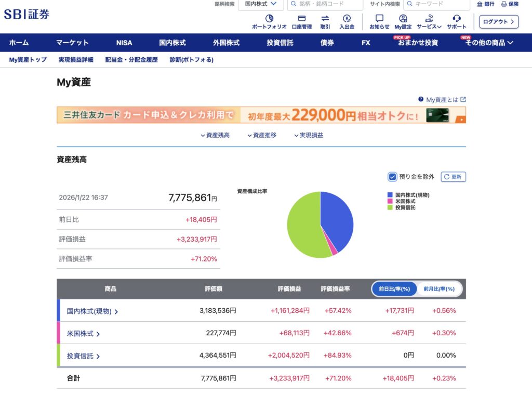Toggle the 預り金を除外 checkbox
The height and width of the screenshot is (395, 532).
pos(393,177)
